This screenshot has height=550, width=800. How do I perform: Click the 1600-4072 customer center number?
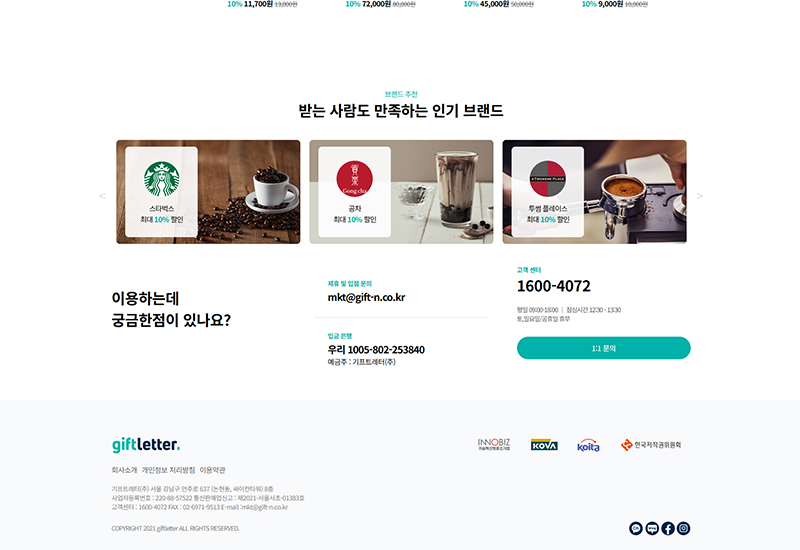coord(554,286)
